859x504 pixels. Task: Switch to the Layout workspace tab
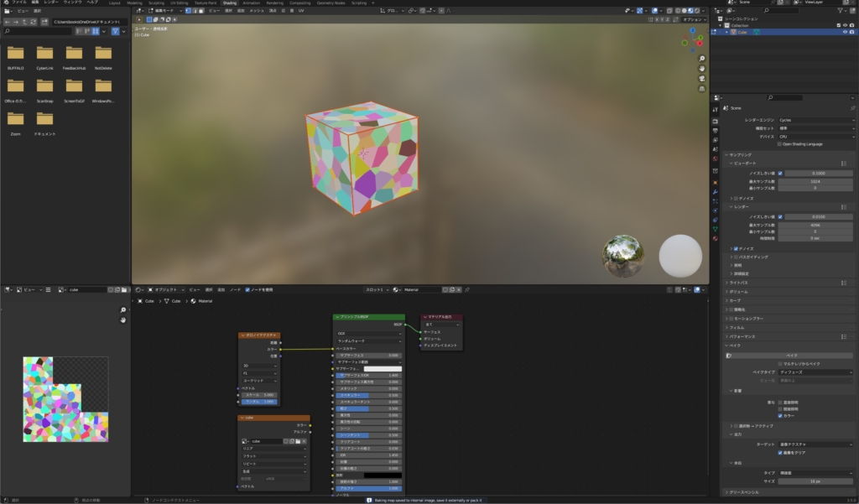point(114,3)
